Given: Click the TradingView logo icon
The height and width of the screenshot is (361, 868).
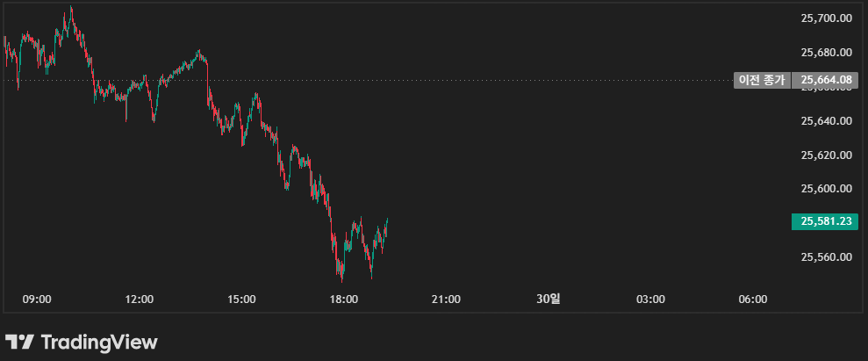Looking at the screenshot, I should tap(19, 342).
